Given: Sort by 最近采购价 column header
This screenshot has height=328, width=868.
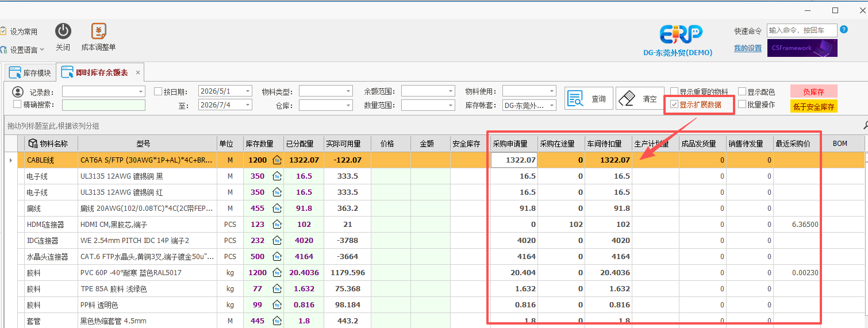Looking at the screenshot, I should click(x=796, y=144).
